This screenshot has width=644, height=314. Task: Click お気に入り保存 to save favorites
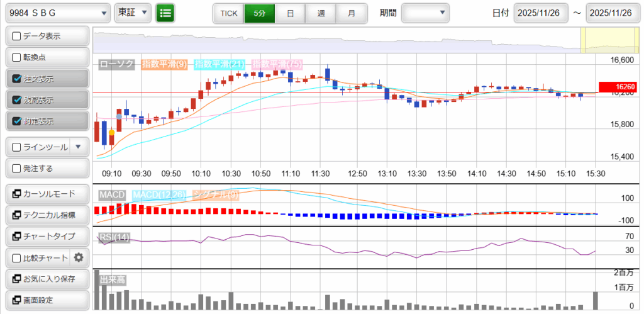47,279
